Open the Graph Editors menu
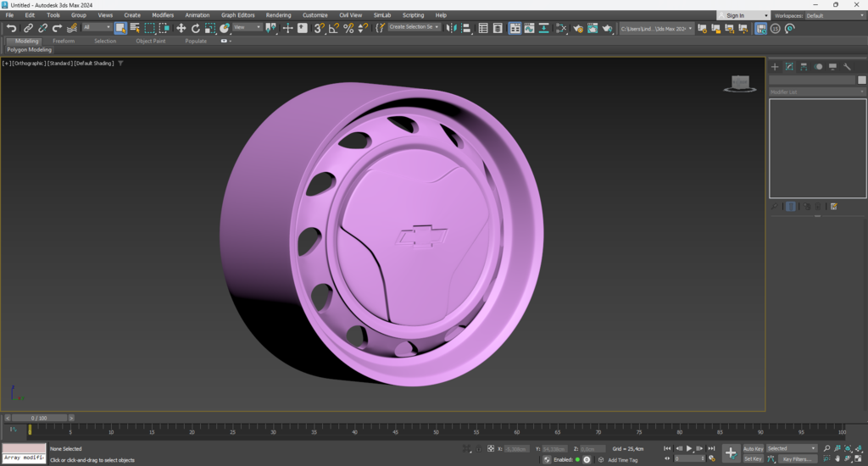 [x=238, y=15]
